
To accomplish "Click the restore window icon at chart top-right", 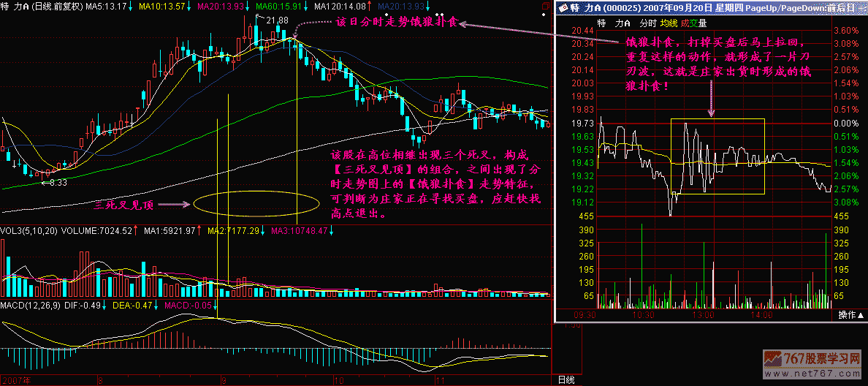I will (x=545, y=6).
